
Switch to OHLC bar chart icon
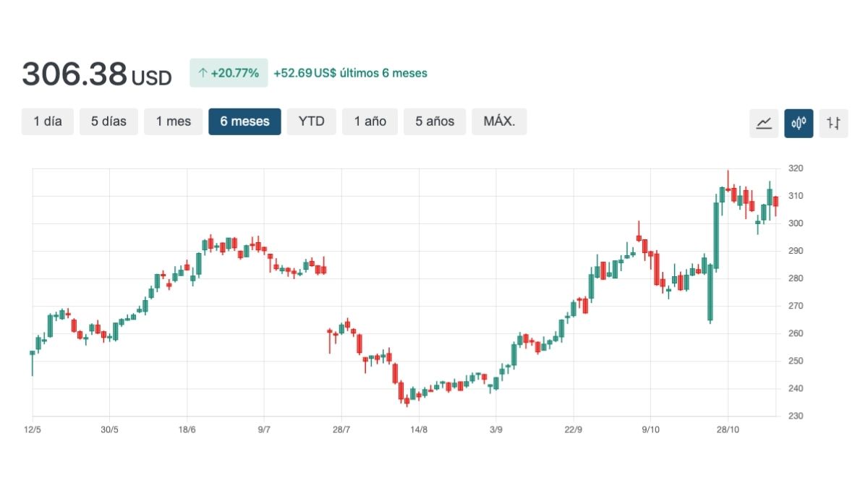(833, 123)
